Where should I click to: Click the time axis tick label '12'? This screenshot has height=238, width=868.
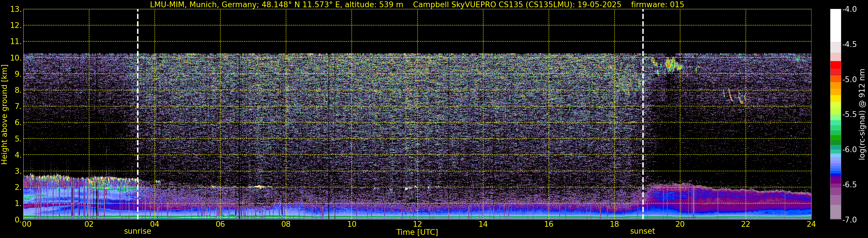pyautogui.click(x=417, y=224)
